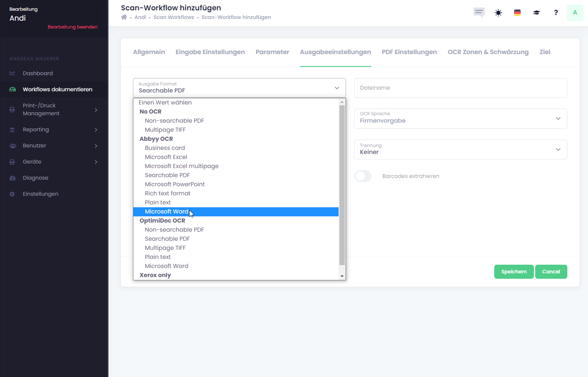Open Dashboard in the sidebar
The height and width of the screenshot is (377, 588).
(38, 73)
